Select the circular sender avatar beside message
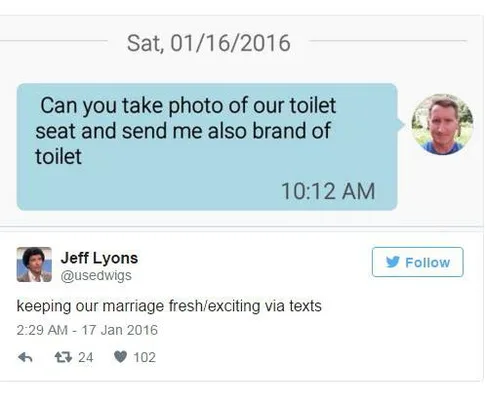Viewport: 486px width, 405px height. tap(442, 124)
